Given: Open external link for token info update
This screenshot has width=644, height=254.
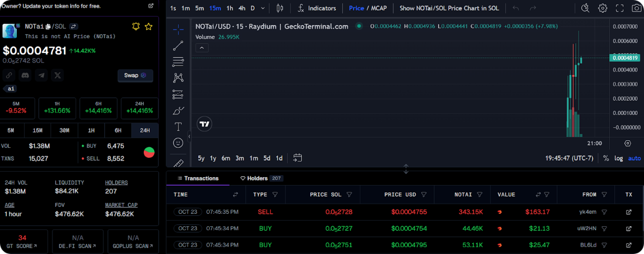Looking at the screenshot, I should pyautogui.click(x=151, y=6).
